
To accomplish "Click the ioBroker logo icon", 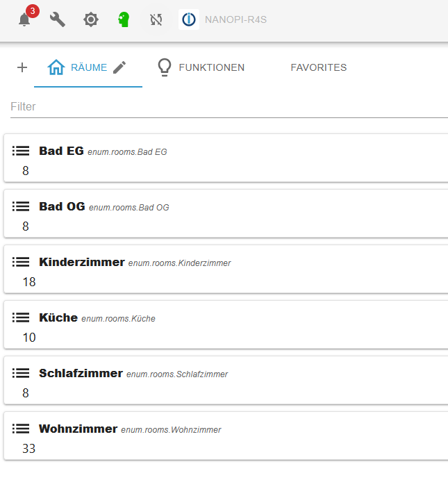I will coord(188,19).
